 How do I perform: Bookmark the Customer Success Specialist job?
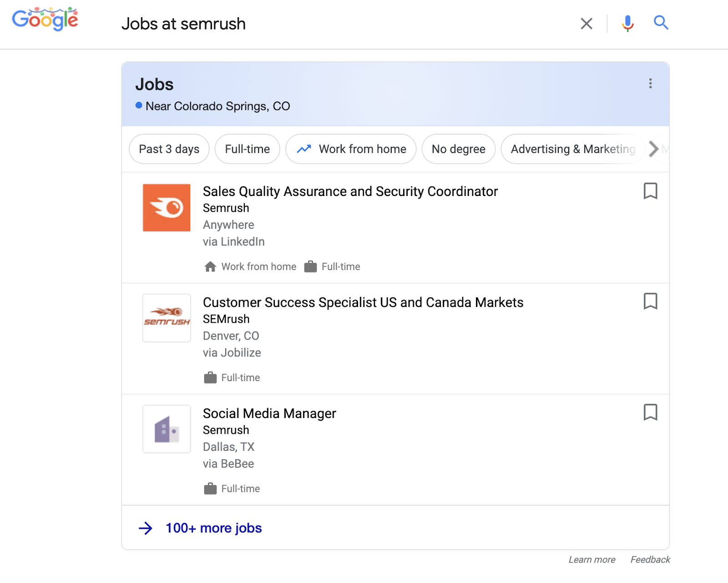coord(650,301)
